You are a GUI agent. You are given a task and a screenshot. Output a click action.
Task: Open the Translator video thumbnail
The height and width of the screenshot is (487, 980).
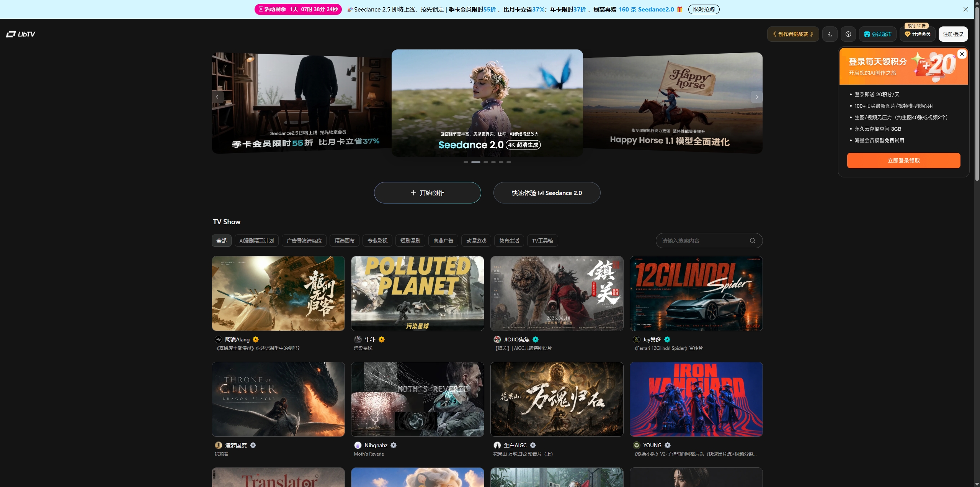click(278, 477)
